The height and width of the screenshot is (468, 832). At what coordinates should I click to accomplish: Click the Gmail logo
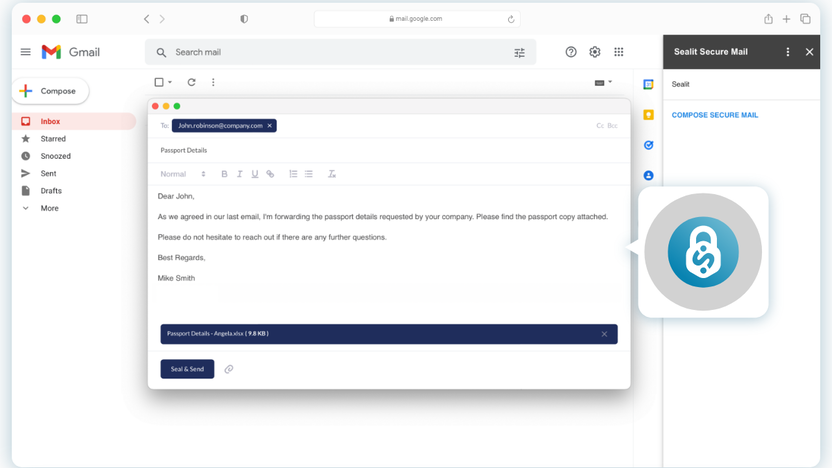(x=71, y=52)
